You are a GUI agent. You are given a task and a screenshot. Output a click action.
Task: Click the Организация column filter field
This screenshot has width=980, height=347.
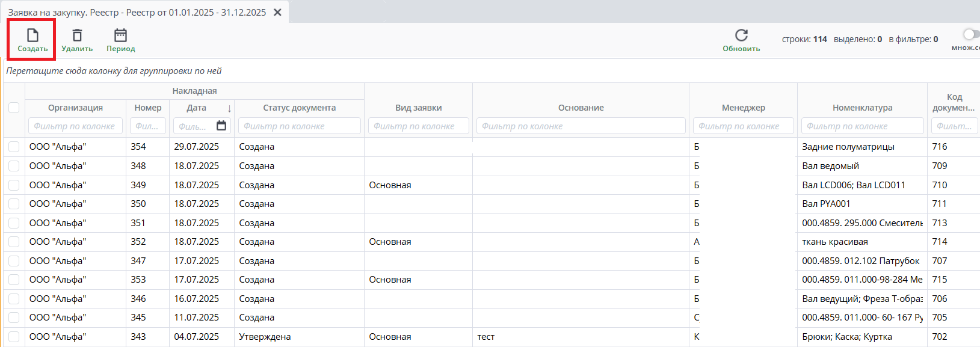75,126
